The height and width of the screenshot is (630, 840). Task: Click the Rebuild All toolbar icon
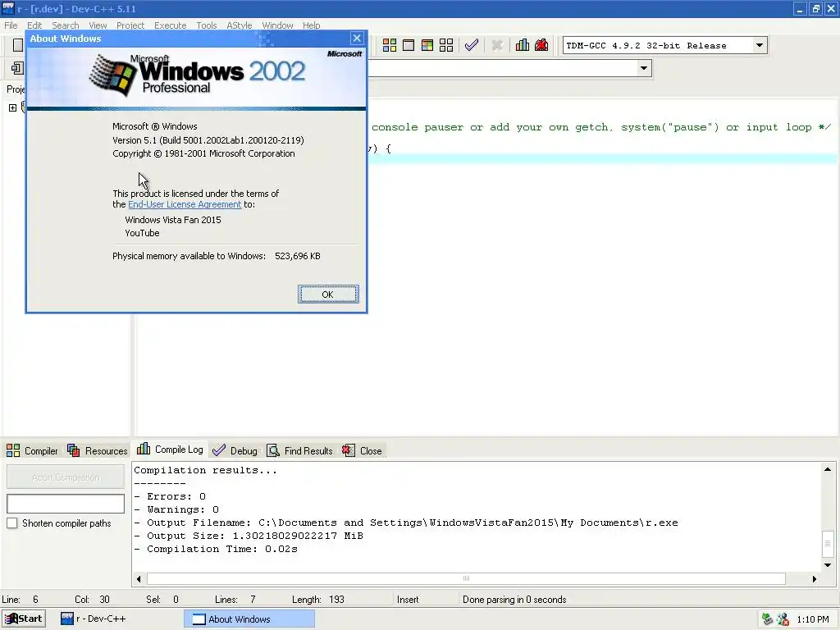pos(446,46)
